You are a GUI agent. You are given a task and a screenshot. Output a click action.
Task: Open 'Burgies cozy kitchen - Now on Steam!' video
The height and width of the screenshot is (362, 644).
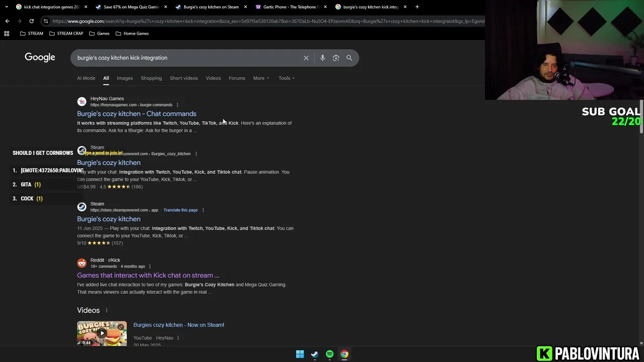tap(179, 325)
